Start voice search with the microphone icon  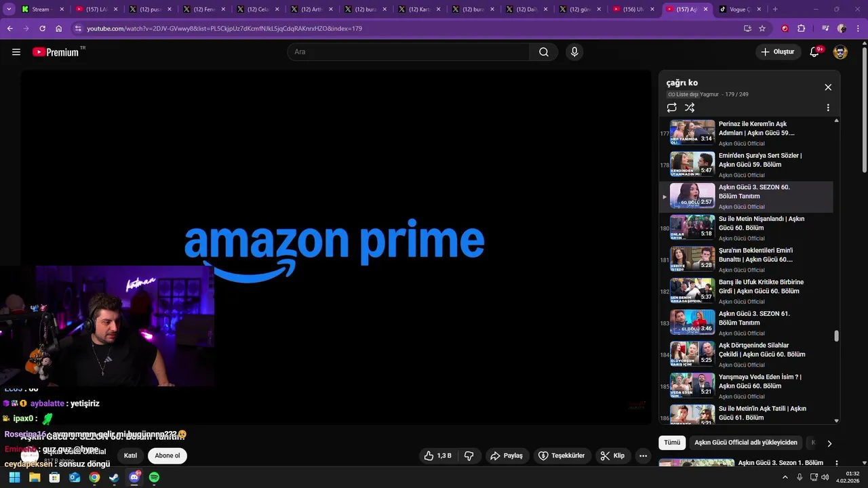574,52
